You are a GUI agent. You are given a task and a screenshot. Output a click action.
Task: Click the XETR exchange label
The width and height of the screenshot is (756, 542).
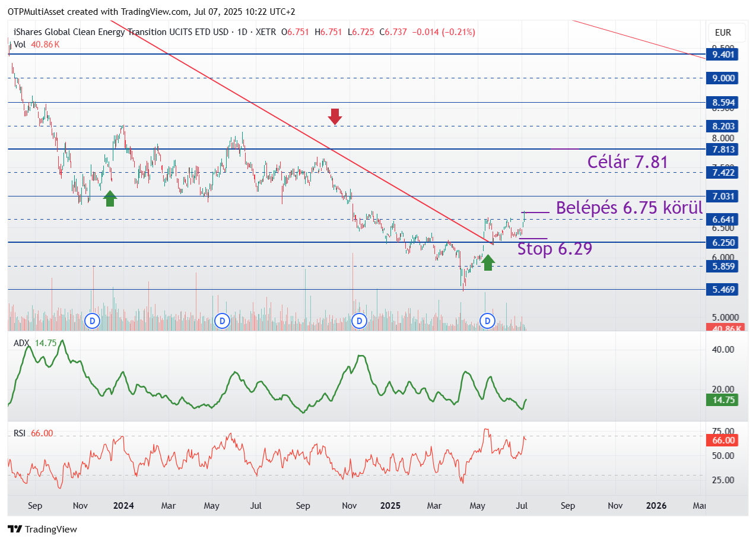(265, 32)
